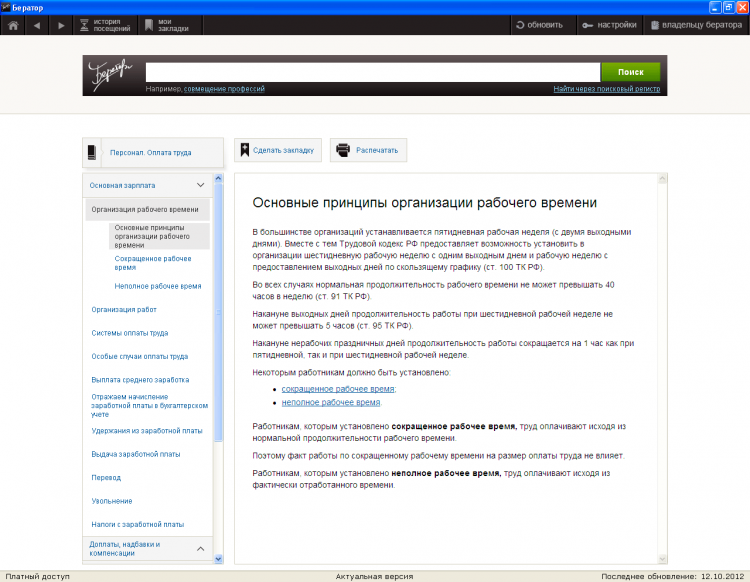Click the book icon beside Персонал

[92, 153]
